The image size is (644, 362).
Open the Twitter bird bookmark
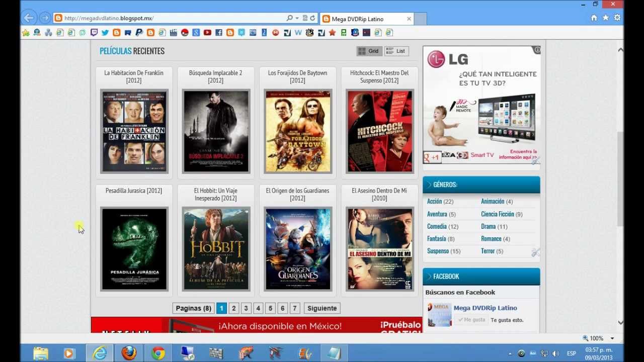coord(105,33)
